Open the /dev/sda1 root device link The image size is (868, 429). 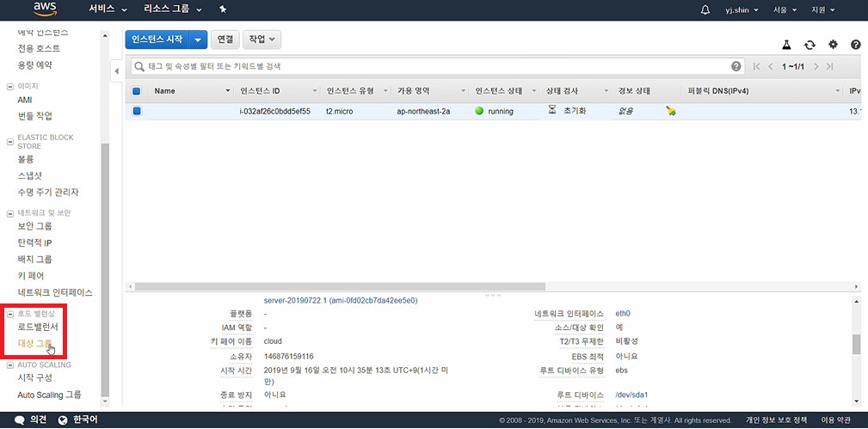pos(631,395)
